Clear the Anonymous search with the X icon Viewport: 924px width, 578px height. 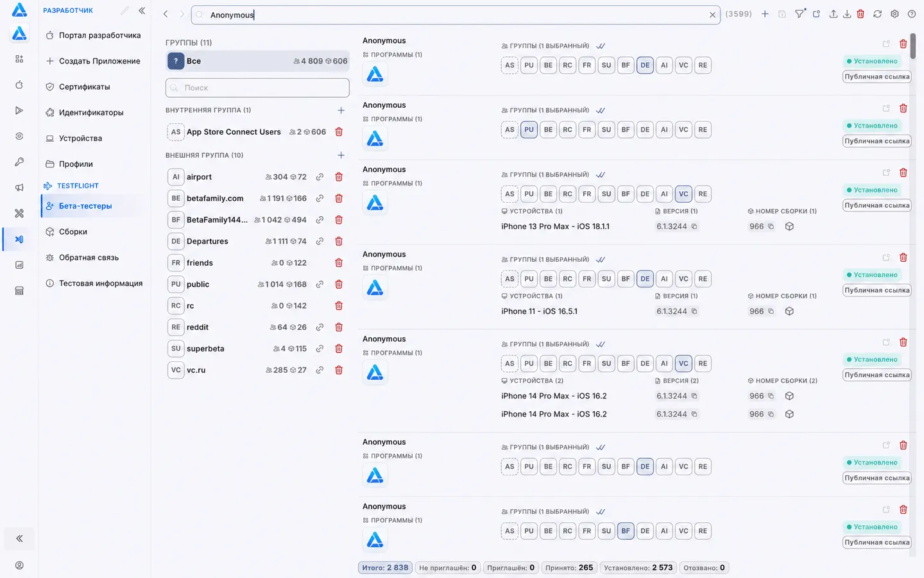coord(712,15)
